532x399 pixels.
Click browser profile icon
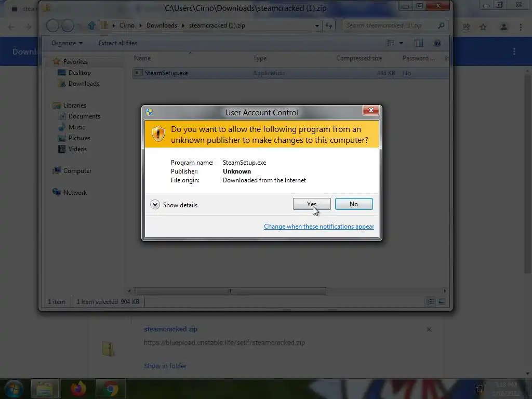pyautogui.click(x=503, y=27)
